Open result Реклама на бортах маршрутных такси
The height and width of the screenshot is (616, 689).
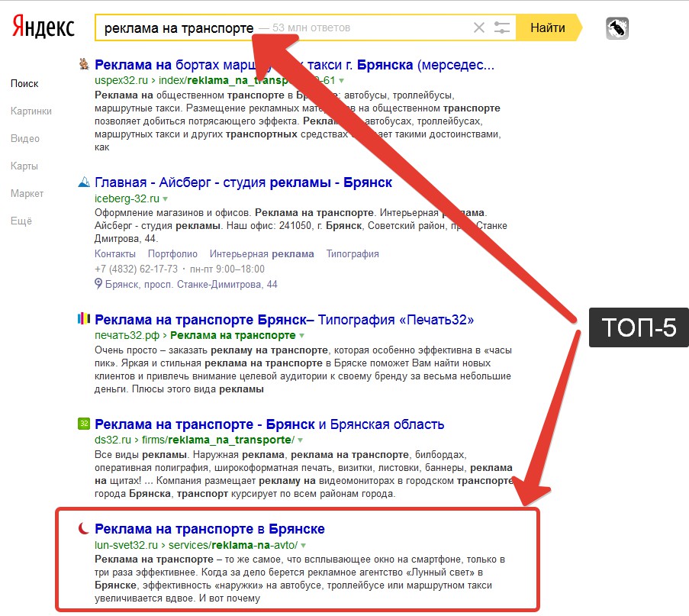coord(295,65)
